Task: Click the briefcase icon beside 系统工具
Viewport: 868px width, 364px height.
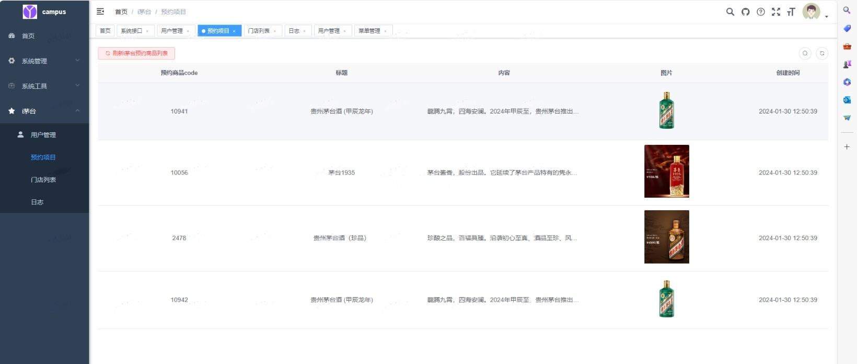Action: pyautogui.click(x=11, y=86)
